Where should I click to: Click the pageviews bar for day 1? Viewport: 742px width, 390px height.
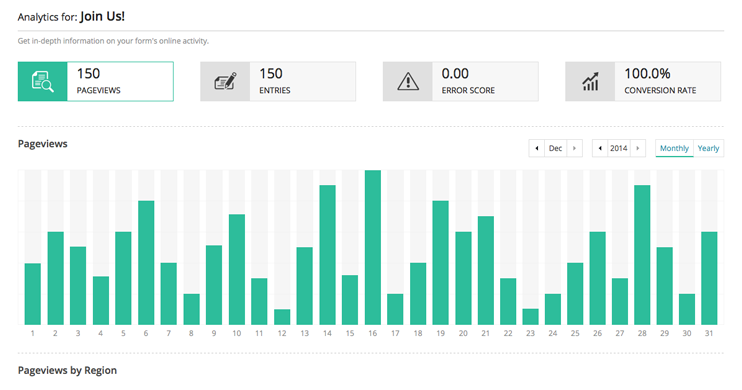click(x=33, y=294)
